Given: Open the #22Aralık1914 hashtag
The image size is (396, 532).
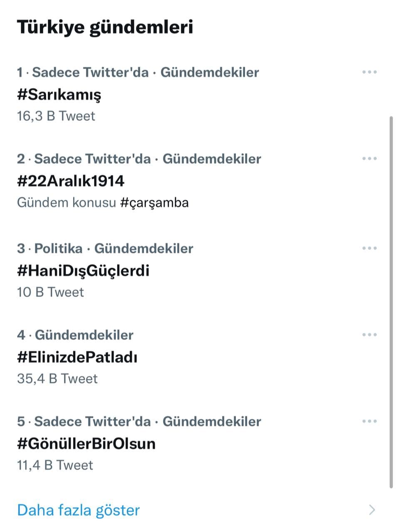Looking at the screenshot, I should 71,181.
